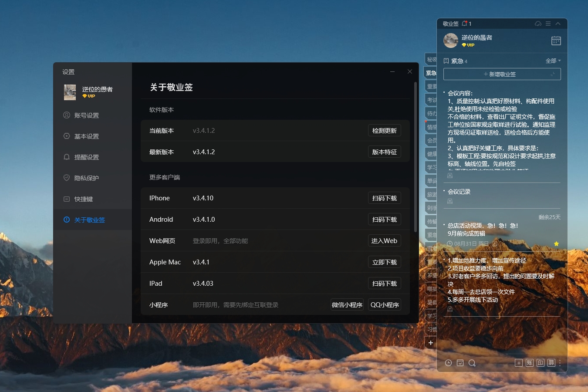
Task: Add new category with plus tab
Action: pyautogui.click(x=431, y=343)
